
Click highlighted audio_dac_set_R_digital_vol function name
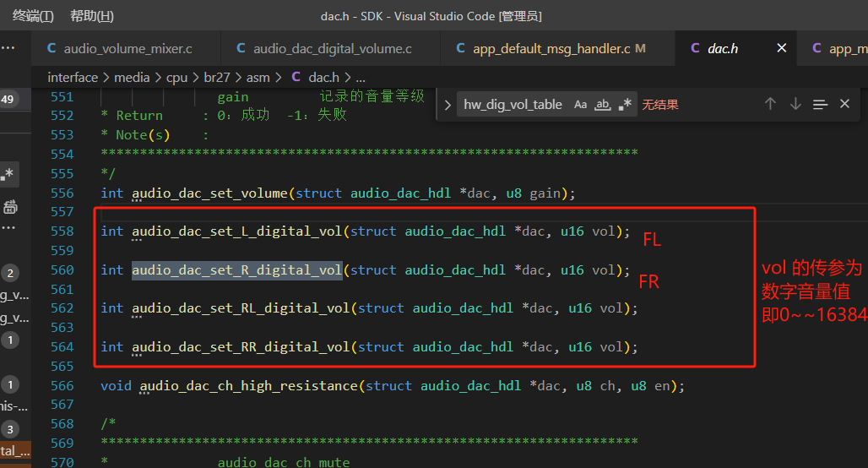point(237,270)
